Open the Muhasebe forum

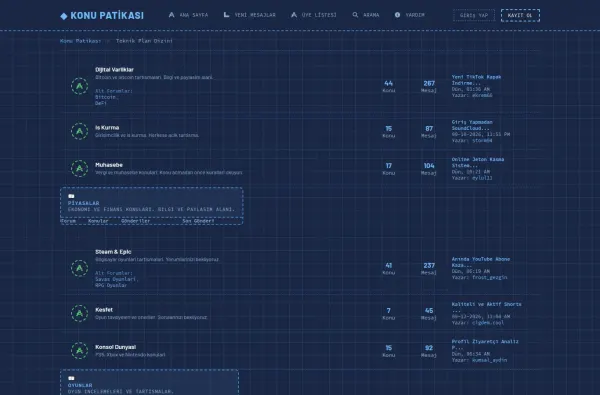109,165
